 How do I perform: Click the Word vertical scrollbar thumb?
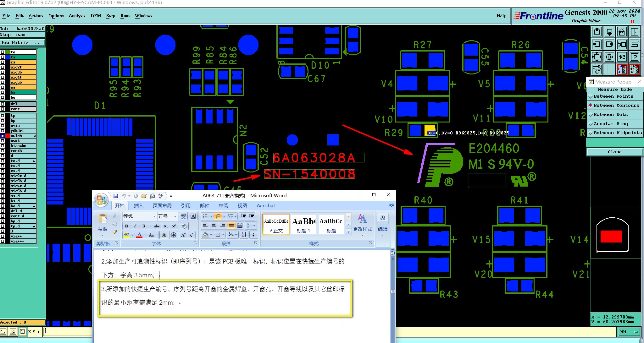pyautogui.click(x=393, y=291)
